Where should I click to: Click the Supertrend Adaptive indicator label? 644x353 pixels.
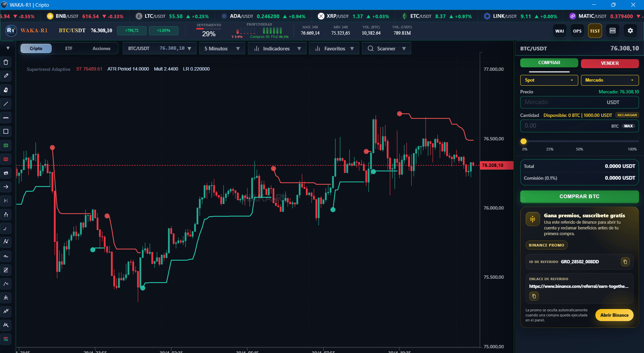pyautogui.click(x=49, y=69)
